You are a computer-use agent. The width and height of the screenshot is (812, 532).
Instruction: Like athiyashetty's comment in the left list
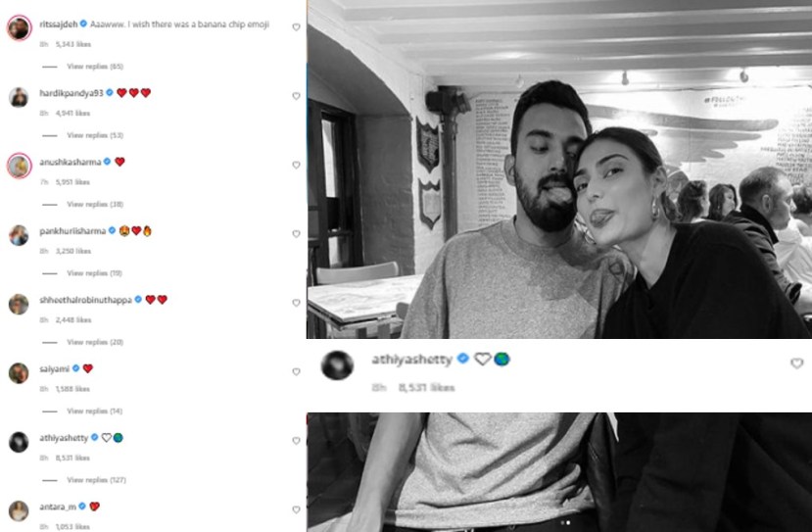coord(296,440)
